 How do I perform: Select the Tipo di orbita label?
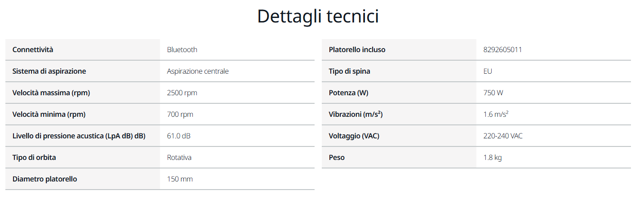pos(34,157)
